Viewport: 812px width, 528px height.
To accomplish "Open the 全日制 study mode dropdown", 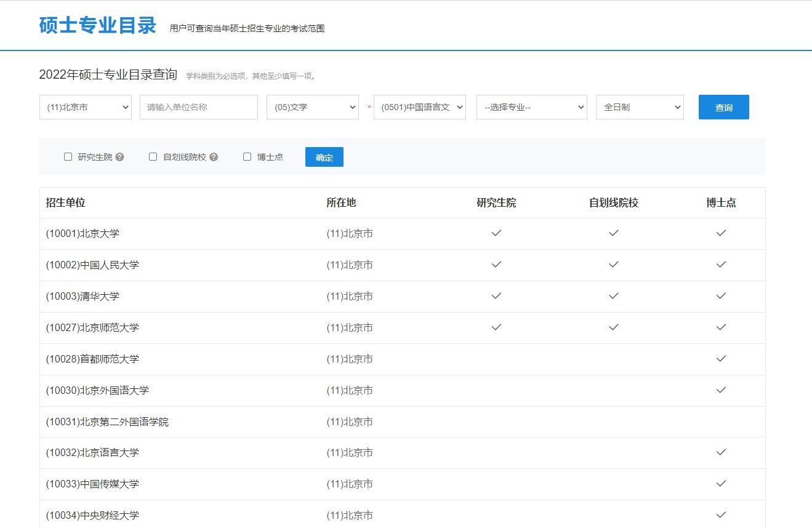I will coord(640,107).
